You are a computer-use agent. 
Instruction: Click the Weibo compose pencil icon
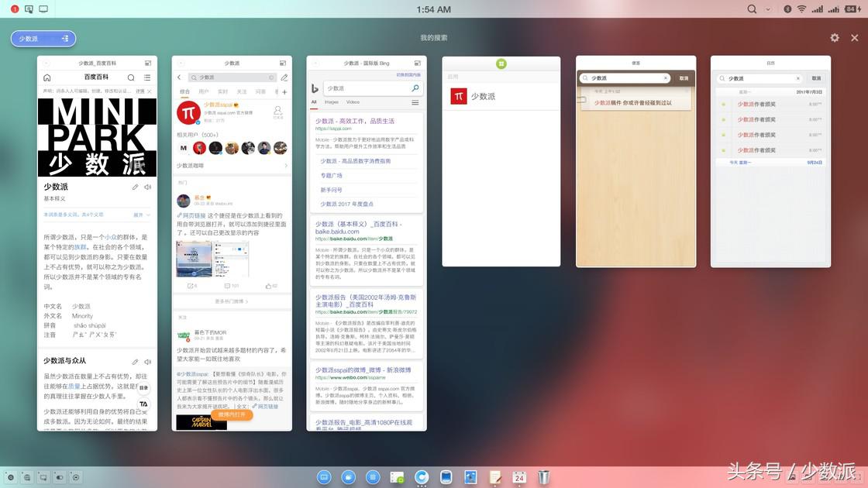(x=284, y=77)
